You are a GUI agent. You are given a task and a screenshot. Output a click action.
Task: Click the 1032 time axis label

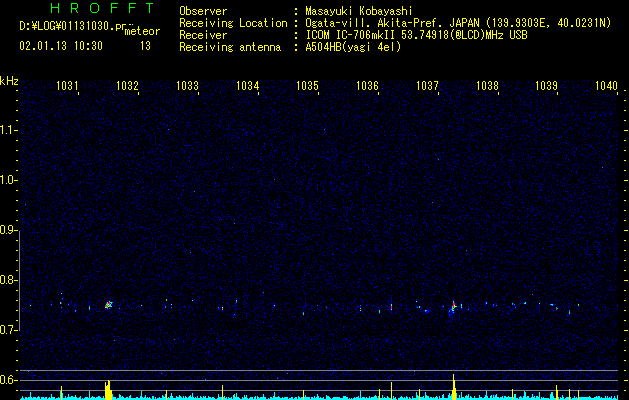(127, 85)
